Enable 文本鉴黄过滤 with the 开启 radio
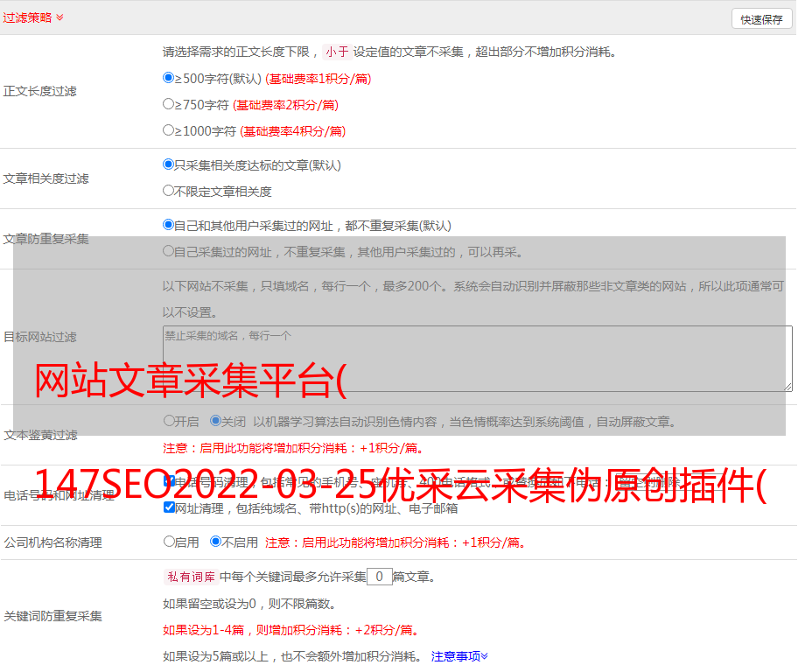The height and width of the screenshot is (672, 798). click(x=169, y=421)
